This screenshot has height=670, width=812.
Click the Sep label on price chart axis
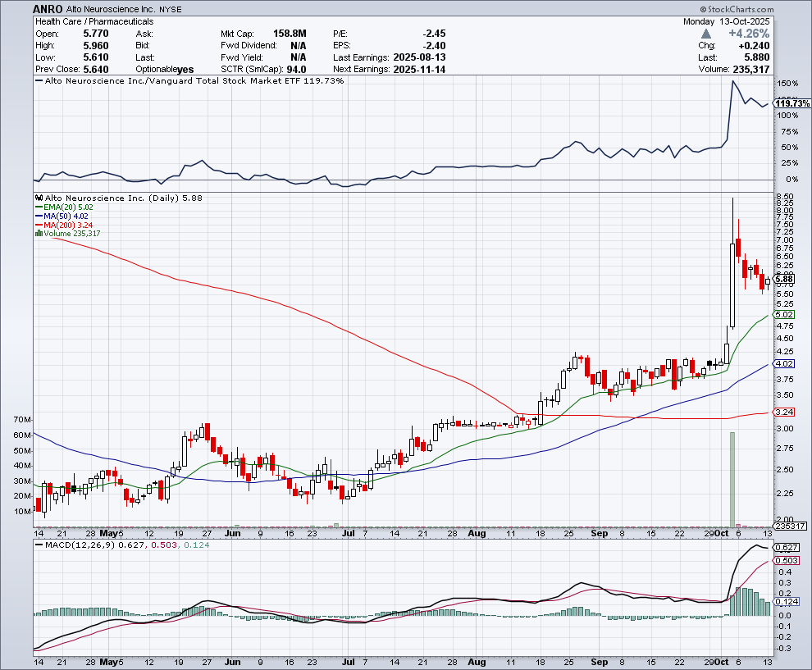(600, 533)
